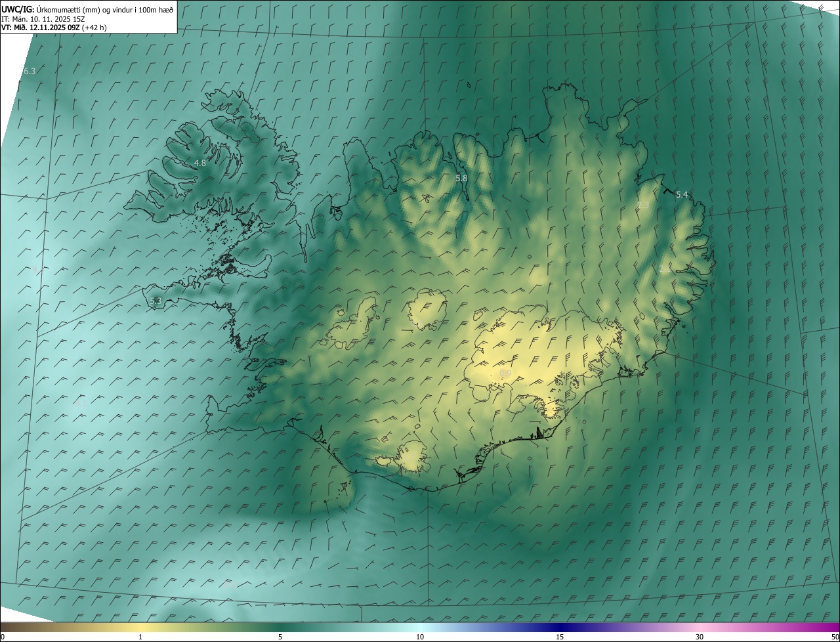Click the valid time line 'VT: Mið. 12.11.2025 09Z'
The height and width of the screenshot is (642, 840).
41,28
